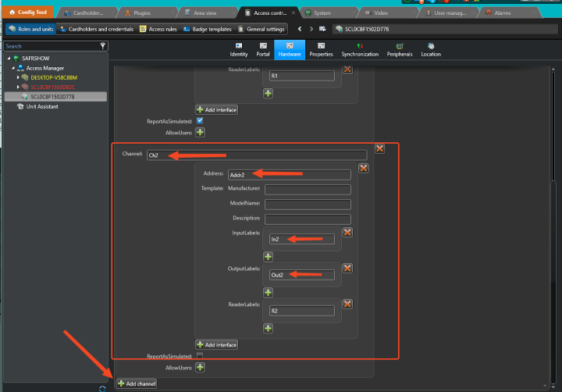Collapse the SAFRSHOW tree node
Image resolution: width=562 pixels, height=392 pixels.
pos(9,58)
